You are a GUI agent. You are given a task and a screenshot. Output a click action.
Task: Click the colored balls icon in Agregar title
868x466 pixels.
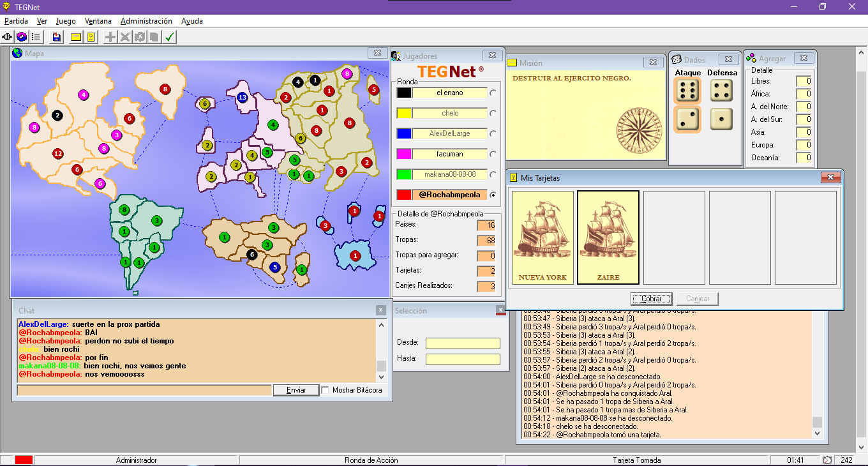click(x=751, y=58)
